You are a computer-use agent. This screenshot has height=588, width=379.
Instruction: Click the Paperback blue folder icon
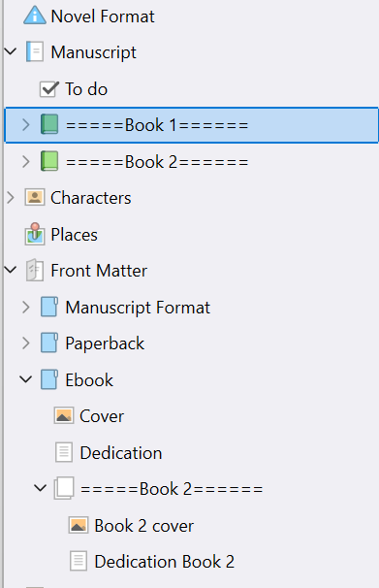[49, 343]
